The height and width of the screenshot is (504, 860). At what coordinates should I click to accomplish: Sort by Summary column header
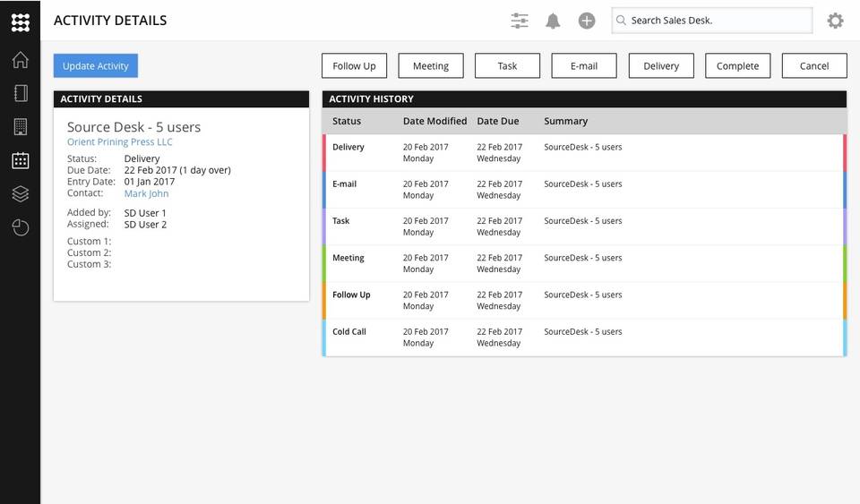click(x=565, y=121)
